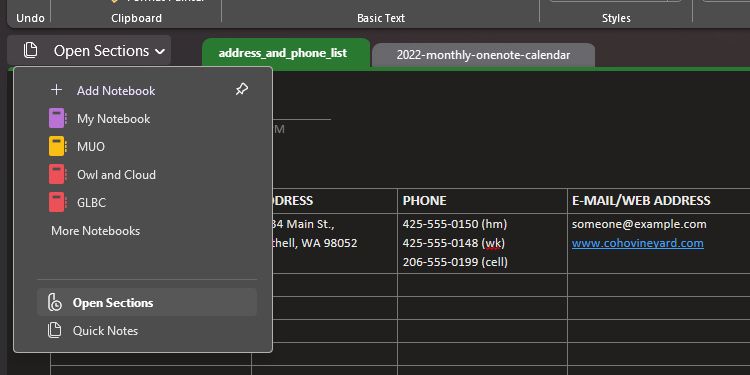This screenshot has height=375, width=750.
Task: Click the pages icon beside the Open Sections dropdown
Action: point(30,50)
